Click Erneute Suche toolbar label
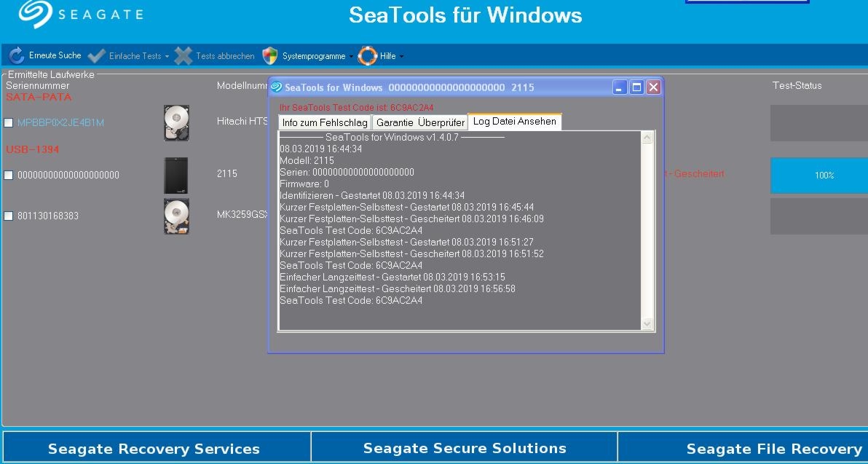Screen dimensions: 868x464 pos(55,55)
